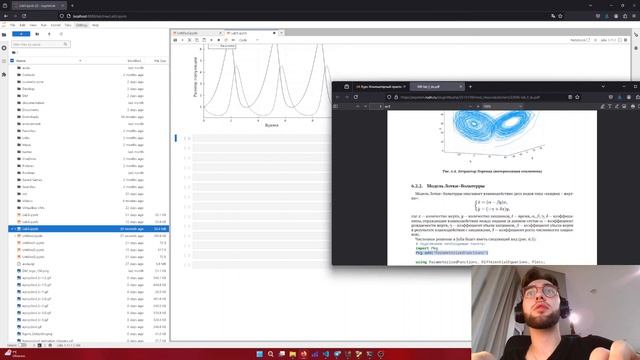Run the selected cell

(211, 40)
